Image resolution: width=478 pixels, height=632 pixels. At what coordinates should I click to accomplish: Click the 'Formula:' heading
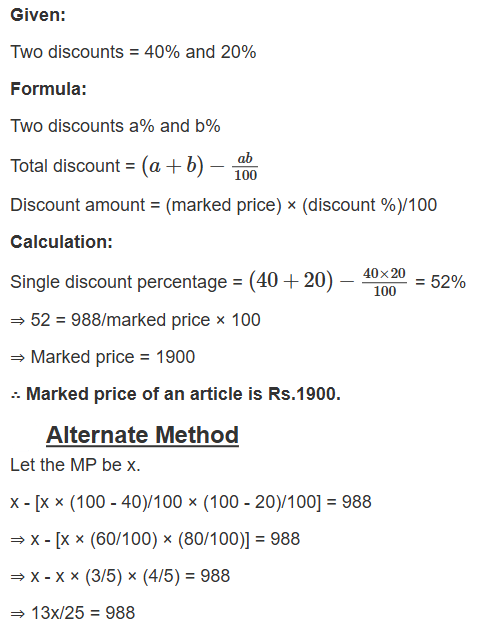[x=49, y=89]
